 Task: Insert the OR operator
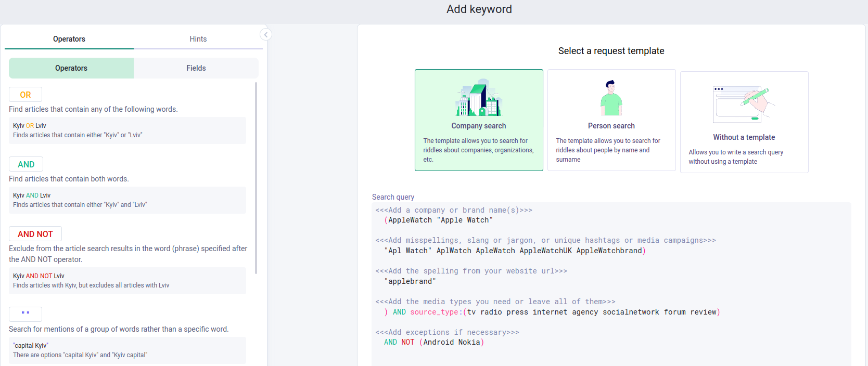[x=25, y=95]
